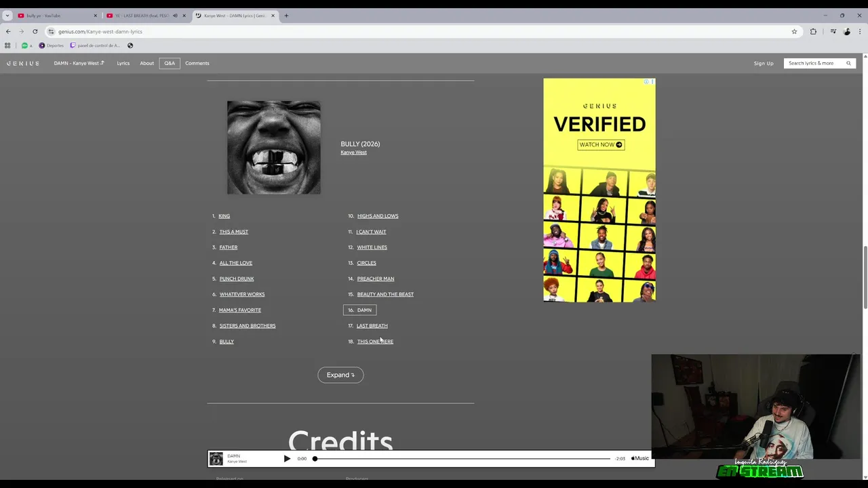Open track 13 CIRCLES
868x488 pixels.
366,263
